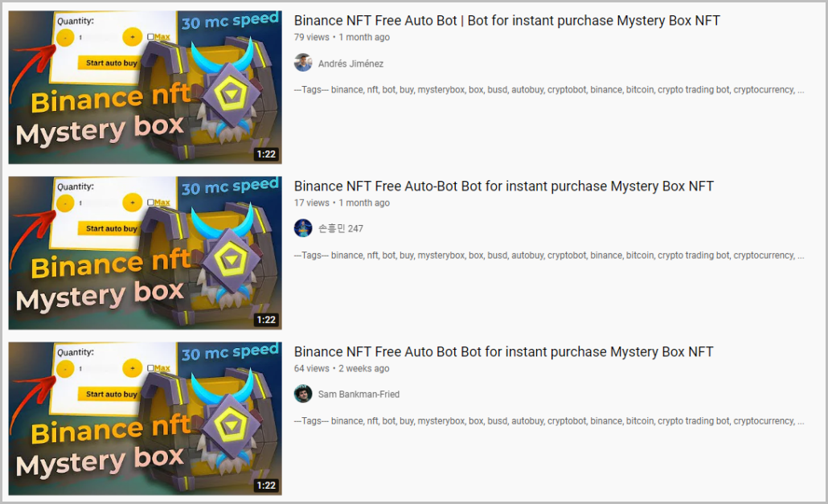Open the video title posted 2 weeks ago
Image resolution: width=828 pixels, height=504 pixels.
pos(504,352)
